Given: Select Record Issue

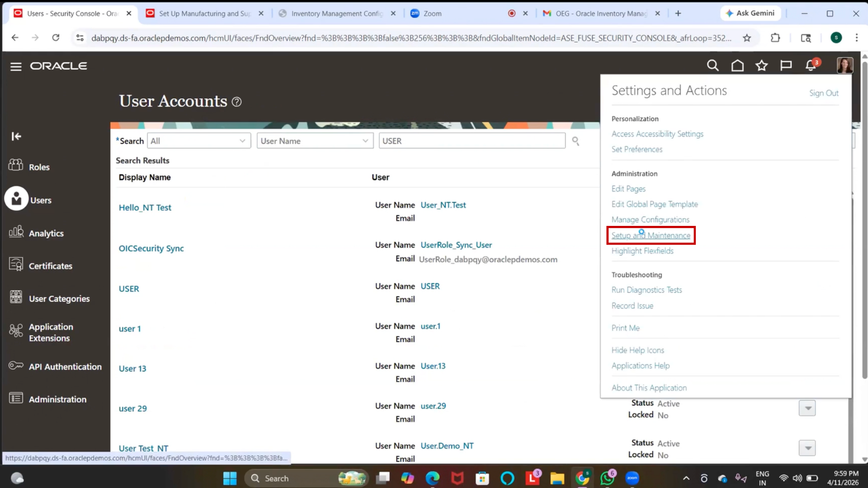Looking at the screenshot, I should click(632, 306).
